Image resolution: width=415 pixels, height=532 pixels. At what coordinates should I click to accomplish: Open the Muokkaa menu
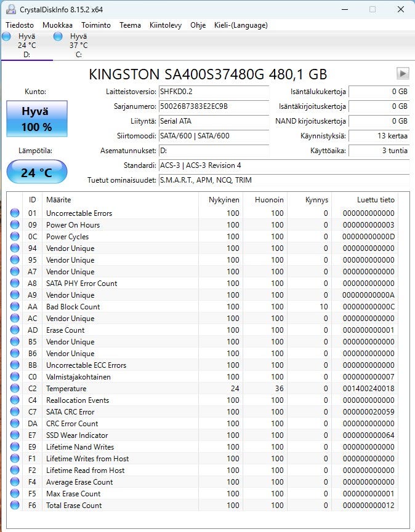coord(57,25)
